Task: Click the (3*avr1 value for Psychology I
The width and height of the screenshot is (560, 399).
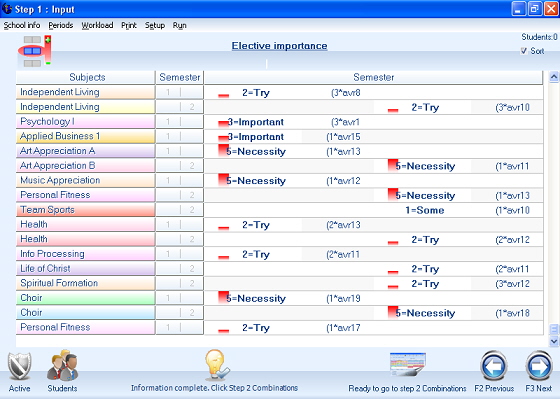Action: coord(345,122)
